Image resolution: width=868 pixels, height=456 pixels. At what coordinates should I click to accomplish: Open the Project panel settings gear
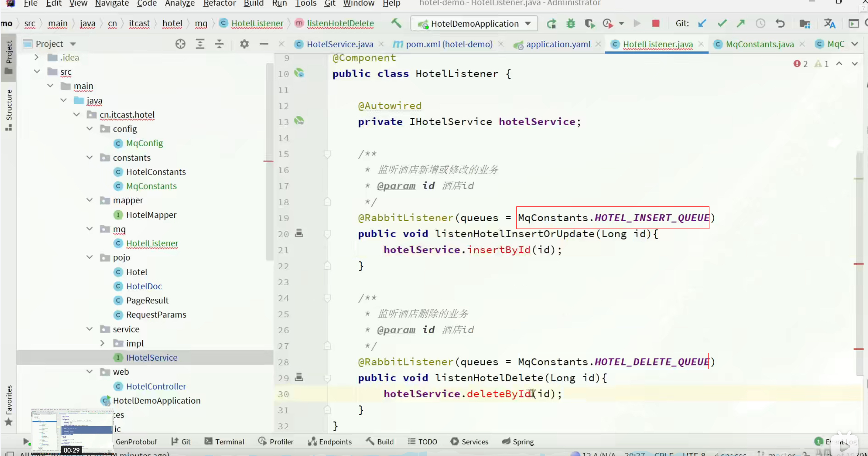pyautogui.click(x=244, y=44)
